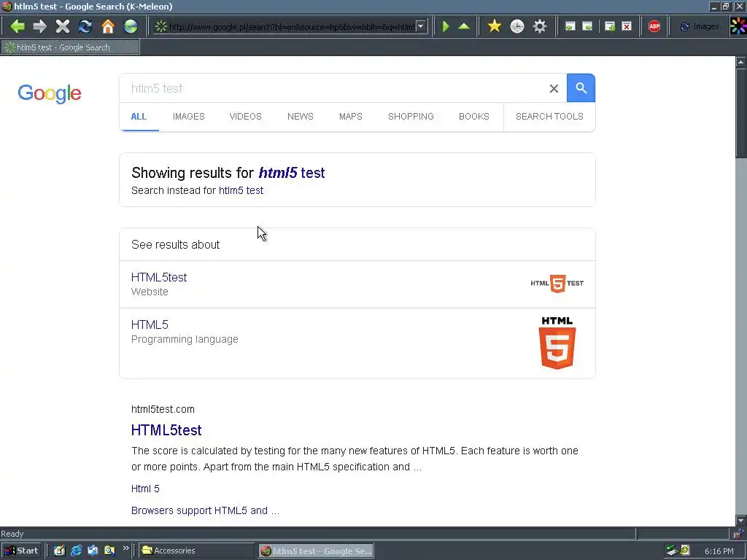The height and width of the screenshot is (560, 747).
Task: Click the green up arrow toolbar icon
Action: tap(464, 26)
